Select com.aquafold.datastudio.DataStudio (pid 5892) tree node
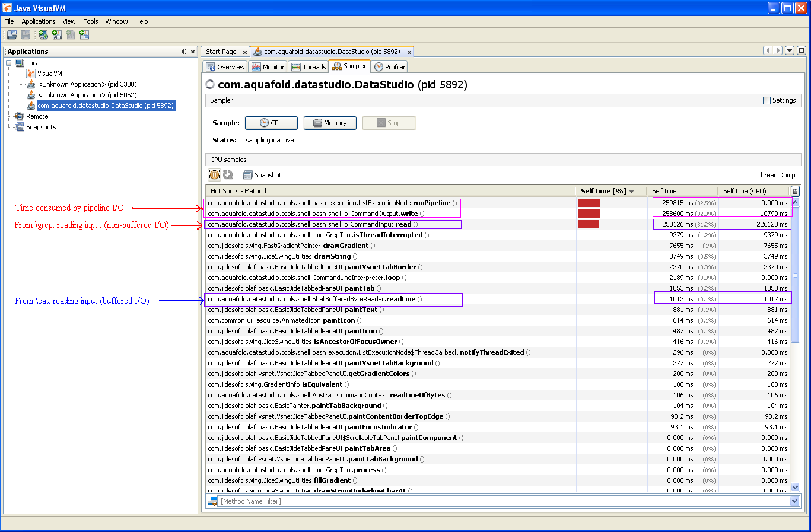This screenshot has height=532, width=811. point(106,106)
